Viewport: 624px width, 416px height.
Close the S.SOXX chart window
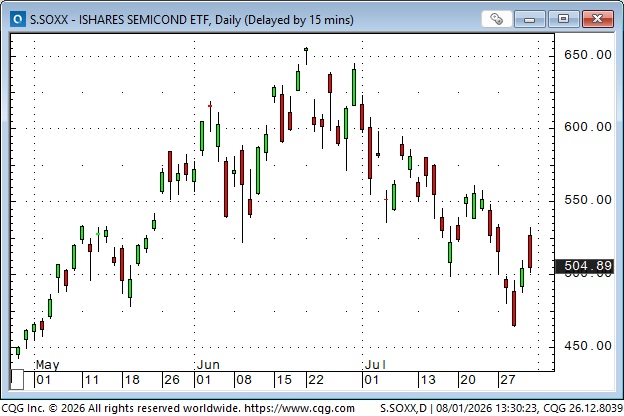pos(597,19)
